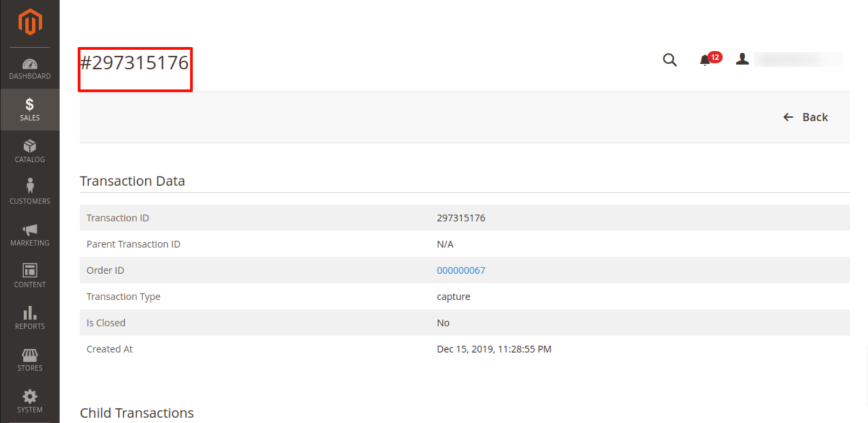Click the Child Transactions section heading
Image resolution: width=868 pixels, height=423 pixels.
point(137,413)
